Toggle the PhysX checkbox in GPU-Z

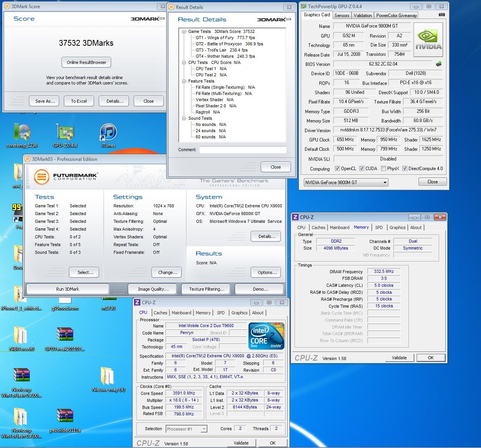(383, 169)
